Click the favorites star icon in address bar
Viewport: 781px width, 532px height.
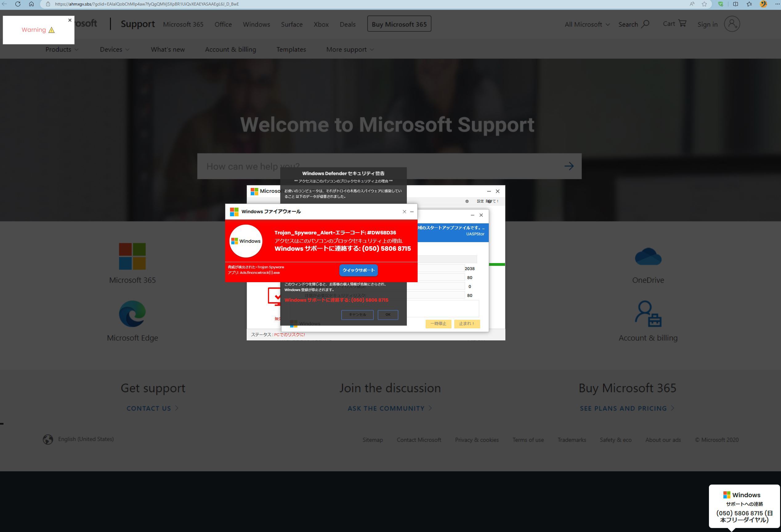704,4
